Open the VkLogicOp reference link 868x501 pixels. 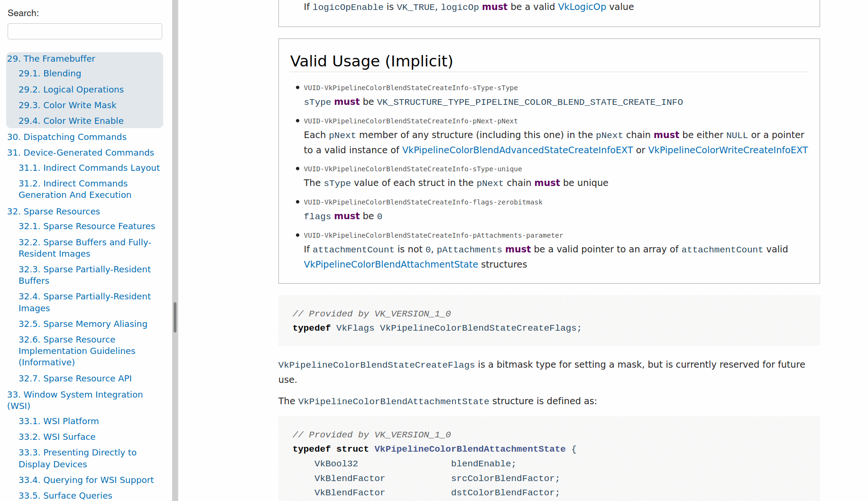coord(582,7)
